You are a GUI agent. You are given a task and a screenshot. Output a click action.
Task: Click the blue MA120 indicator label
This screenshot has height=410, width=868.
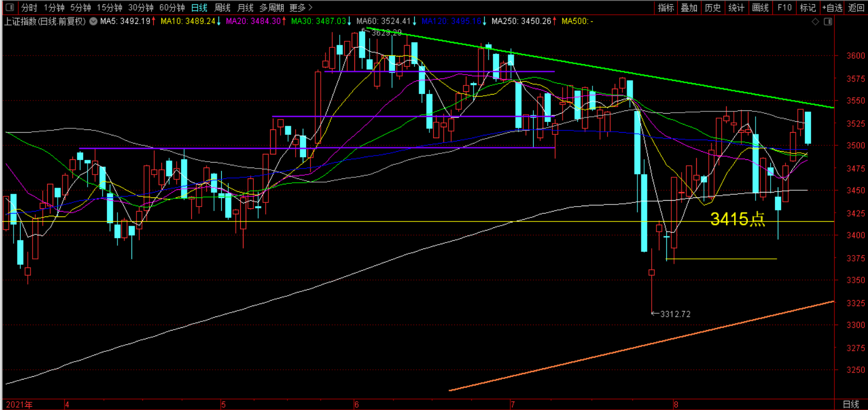point(454,21)
